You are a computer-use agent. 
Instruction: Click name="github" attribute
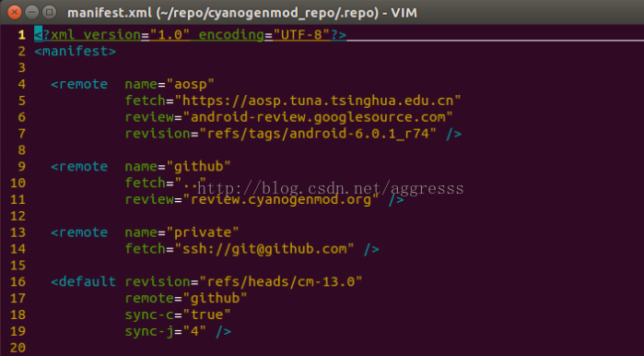tap(178, 167)
